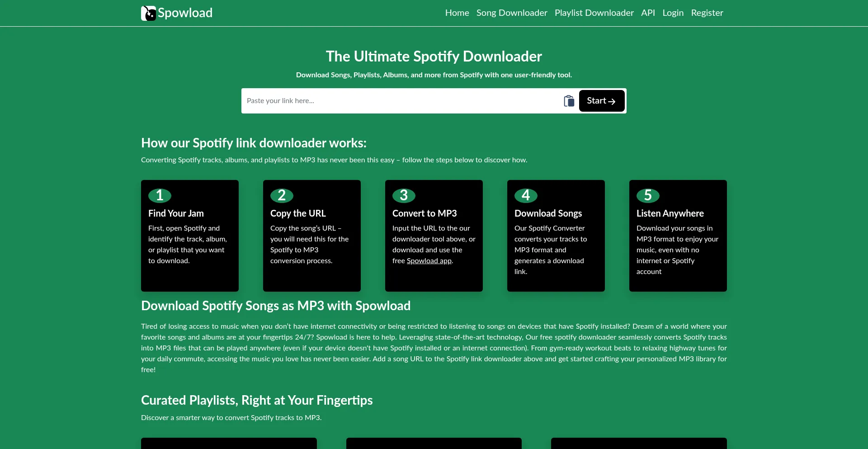Click the Spowload brand name
The height and width of the screenshot is (449, 868).
tap(185, 13)
